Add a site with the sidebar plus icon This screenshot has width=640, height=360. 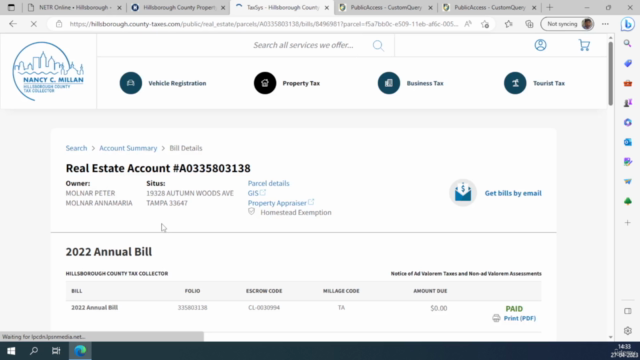[x=627, y=222]
